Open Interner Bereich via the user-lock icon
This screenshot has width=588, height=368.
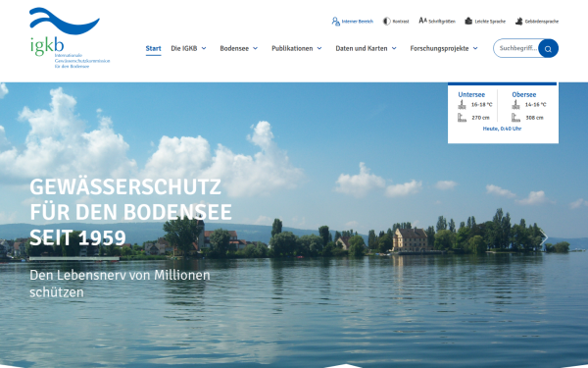click(x=335, y=22)
